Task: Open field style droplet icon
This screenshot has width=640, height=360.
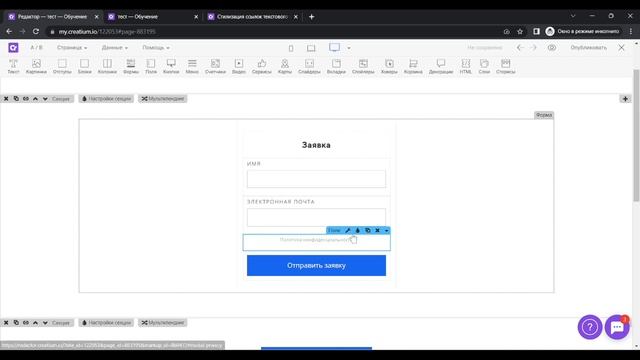Action: click(x=358, y=231)
